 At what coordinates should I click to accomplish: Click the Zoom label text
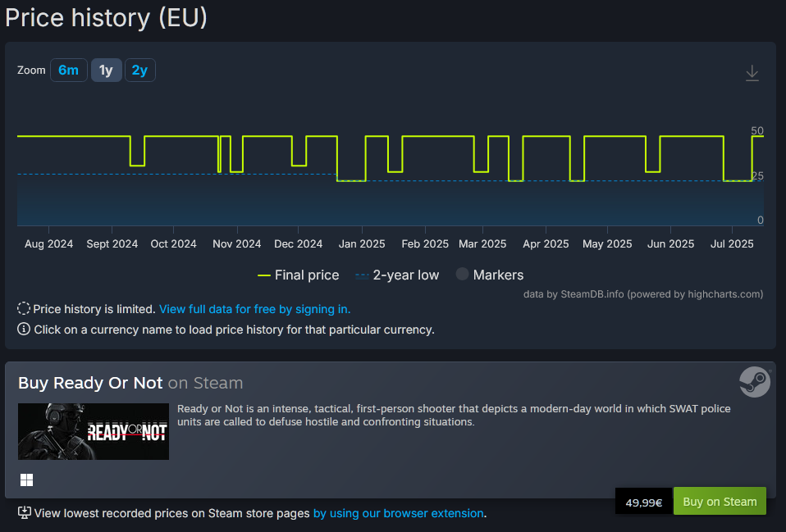click(31, 70)
